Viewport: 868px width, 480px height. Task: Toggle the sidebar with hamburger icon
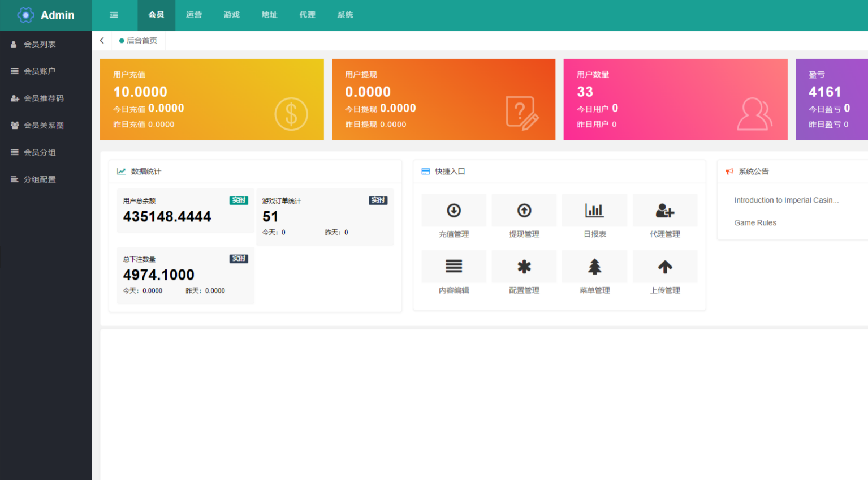point(114,15)
